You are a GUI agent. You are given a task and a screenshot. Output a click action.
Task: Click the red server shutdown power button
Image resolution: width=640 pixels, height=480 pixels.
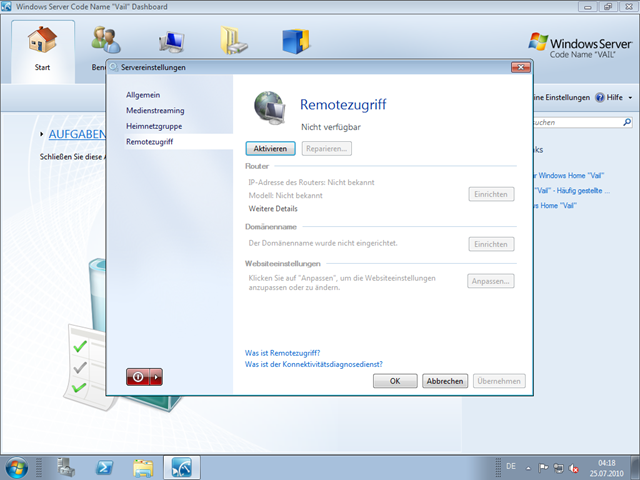138,377
